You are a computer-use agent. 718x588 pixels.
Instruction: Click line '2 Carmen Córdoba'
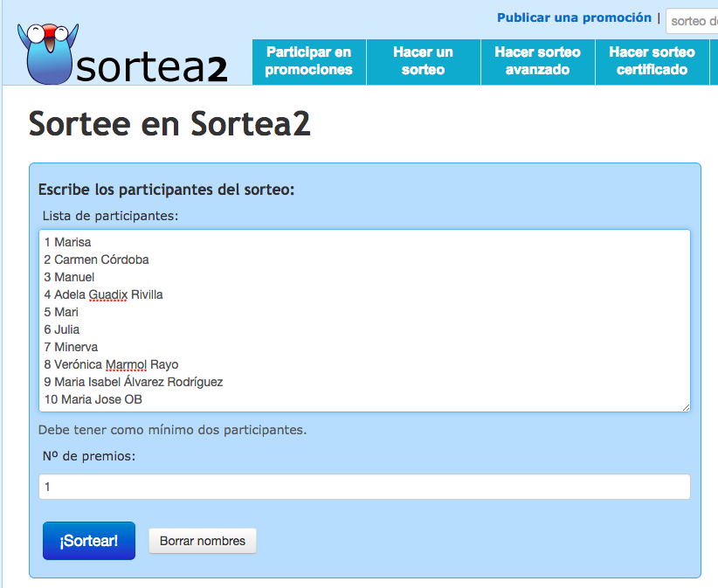click(x=97, y=259)
